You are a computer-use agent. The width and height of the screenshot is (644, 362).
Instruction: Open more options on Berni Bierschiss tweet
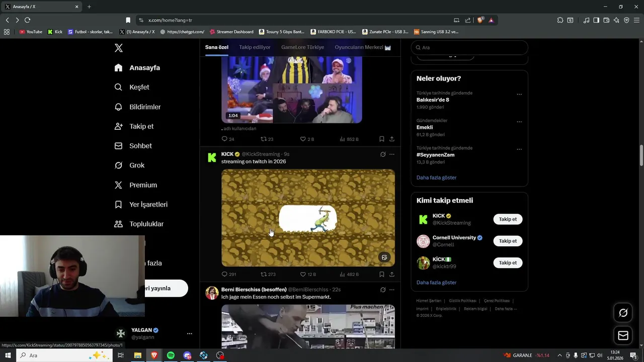[392, 290]
